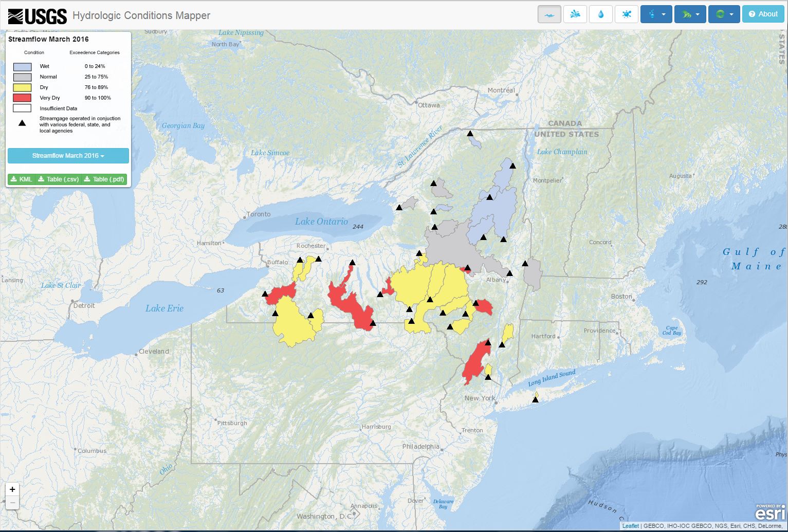Screen dimensions: 788x532
Task: Zoom out on the map
Action: 12,503
